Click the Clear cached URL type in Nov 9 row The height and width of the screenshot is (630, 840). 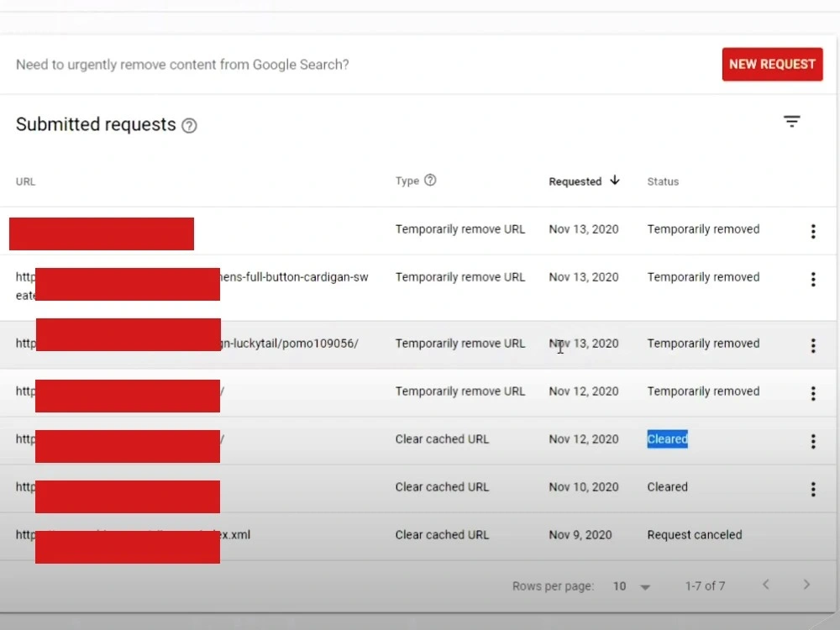pos(442,534)
